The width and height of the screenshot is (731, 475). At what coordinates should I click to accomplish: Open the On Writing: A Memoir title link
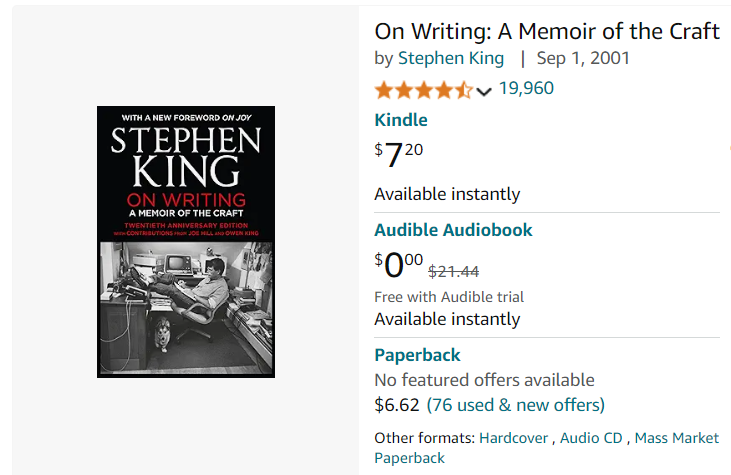pos(547,32)
